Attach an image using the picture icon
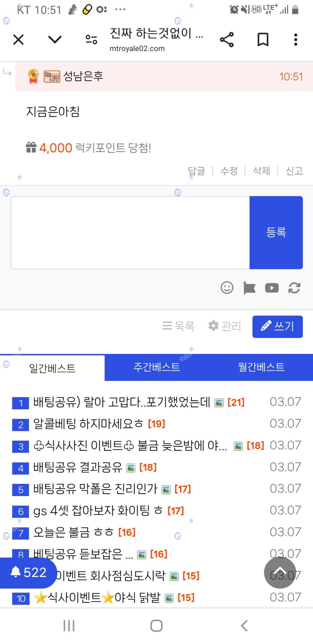Screen dimensions: 313x644 pyautogui.click(x=249, y=288)
